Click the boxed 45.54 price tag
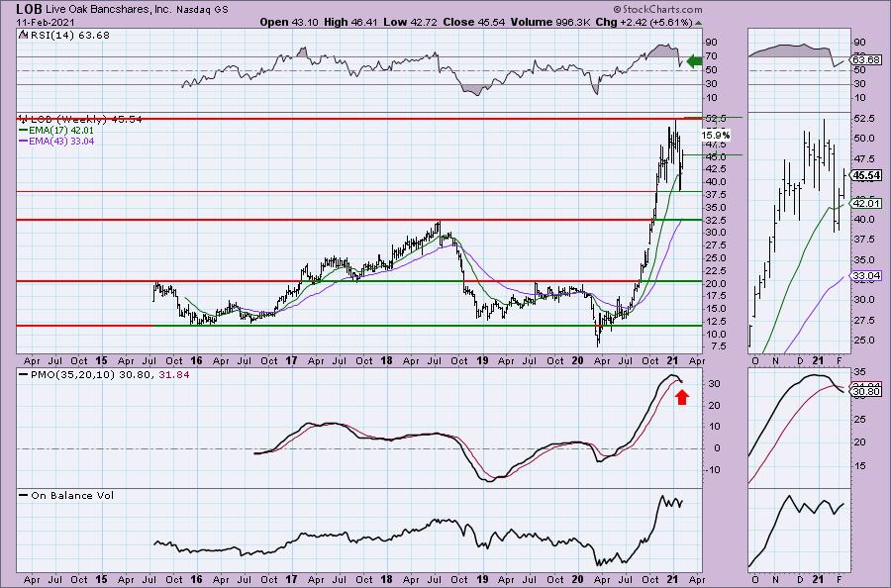 click(x=867, y=176)
